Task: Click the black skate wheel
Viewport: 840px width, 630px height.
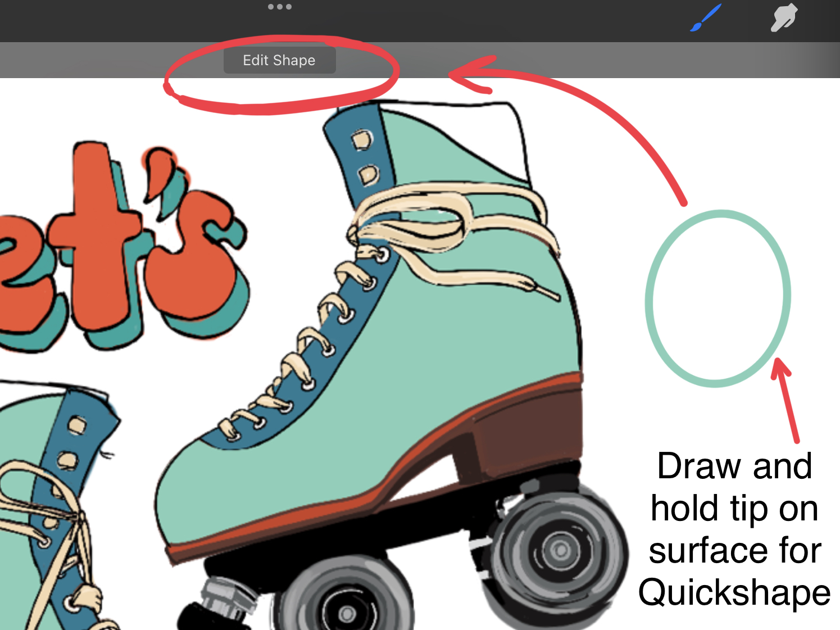Action: coord(559,548)
